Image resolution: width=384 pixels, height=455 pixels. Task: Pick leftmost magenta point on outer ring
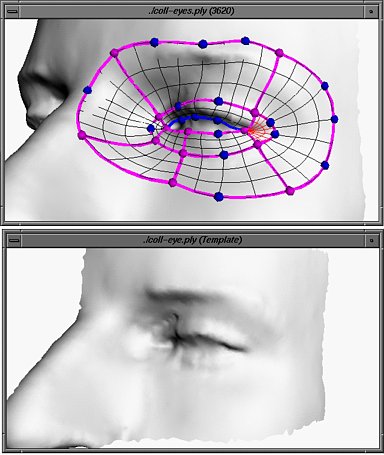(82, 135)
